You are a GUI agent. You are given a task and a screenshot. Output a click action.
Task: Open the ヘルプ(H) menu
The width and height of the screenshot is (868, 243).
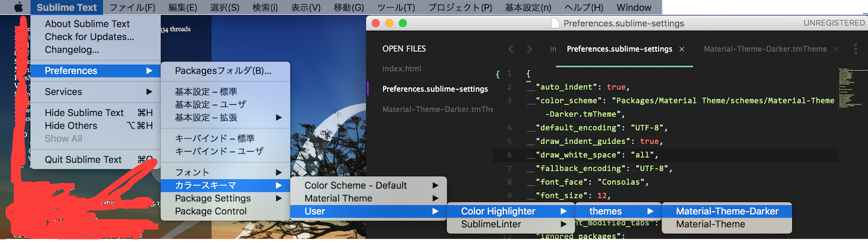pyautogui.click(x=583, y=8)
